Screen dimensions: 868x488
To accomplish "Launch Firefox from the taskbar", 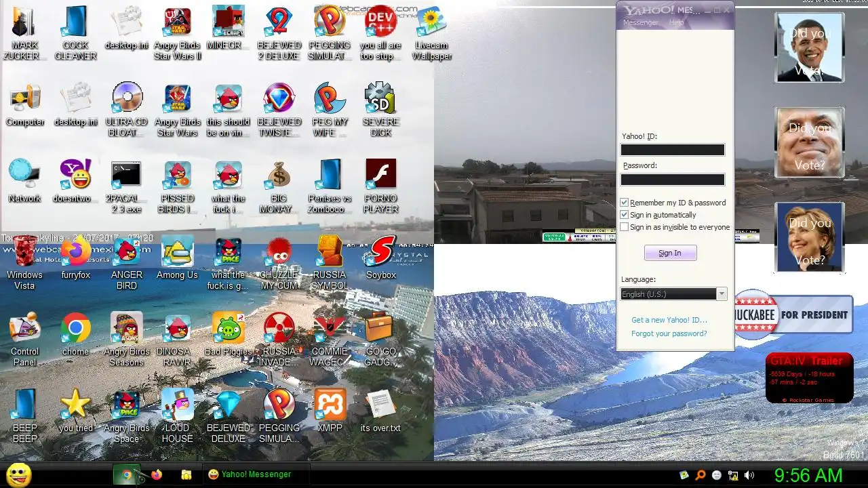I will coord(157,475).
